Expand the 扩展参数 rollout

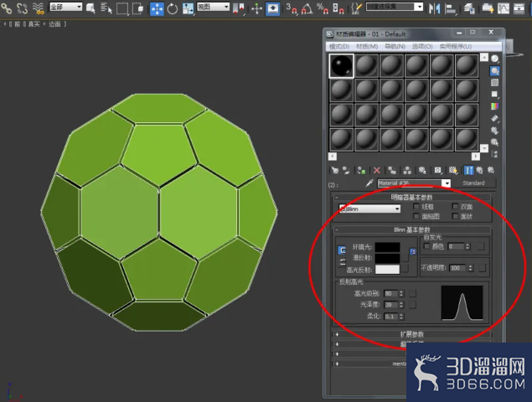[x=411, y=334]
